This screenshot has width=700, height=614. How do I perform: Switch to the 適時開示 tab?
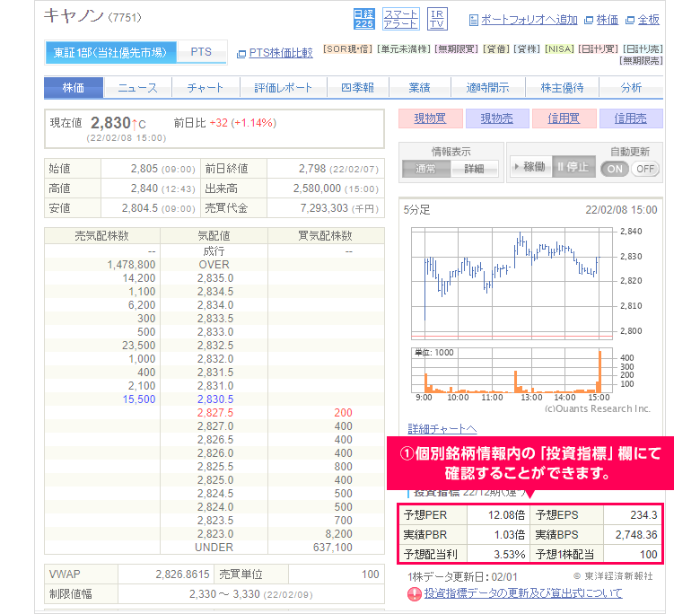[488, 88]
